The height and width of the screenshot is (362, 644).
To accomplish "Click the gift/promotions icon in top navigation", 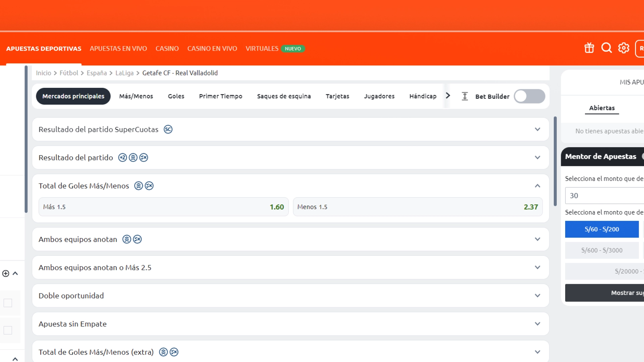I will tap(588, 48).
